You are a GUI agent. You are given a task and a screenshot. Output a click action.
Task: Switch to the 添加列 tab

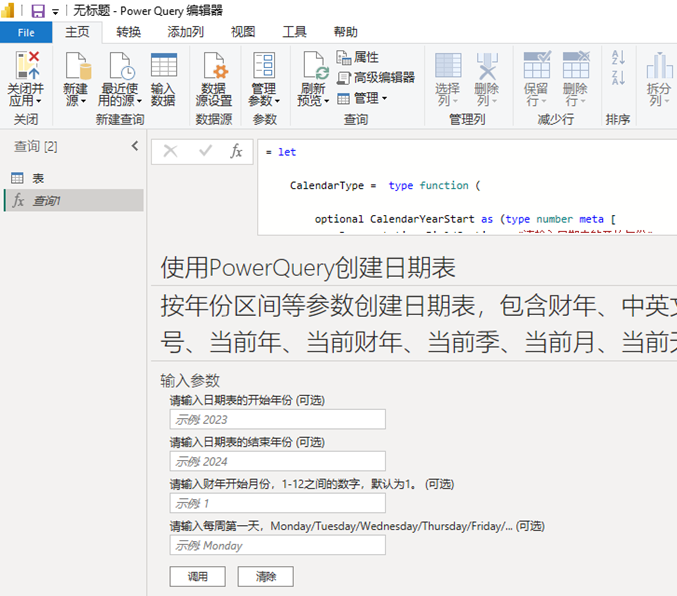tap(186, 32)
